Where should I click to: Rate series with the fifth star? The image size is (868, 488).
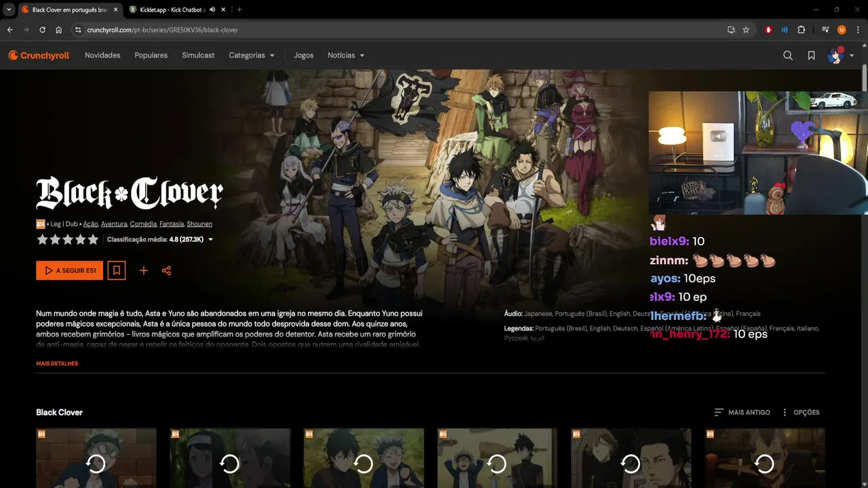click(93, 239)
